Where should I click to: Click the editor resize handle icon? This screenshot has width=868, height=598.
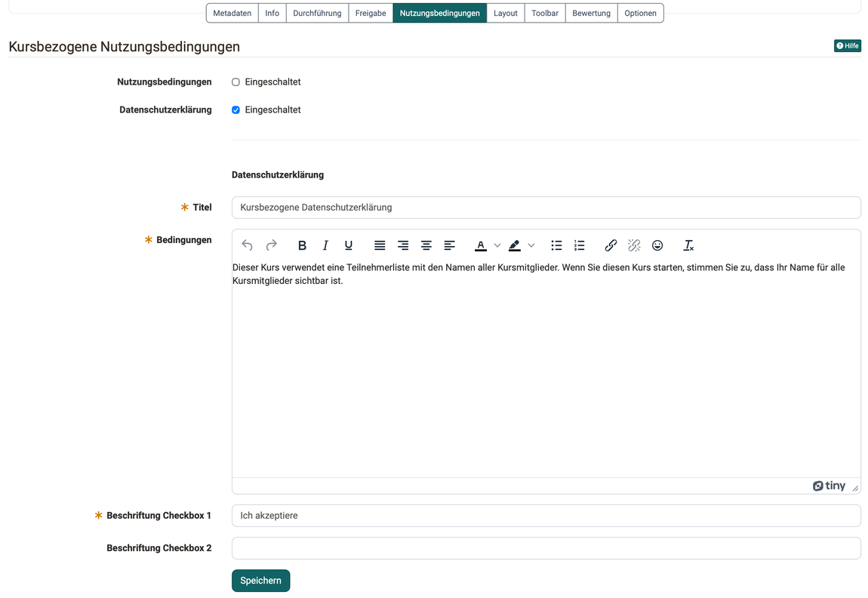[x=855, y=488]
